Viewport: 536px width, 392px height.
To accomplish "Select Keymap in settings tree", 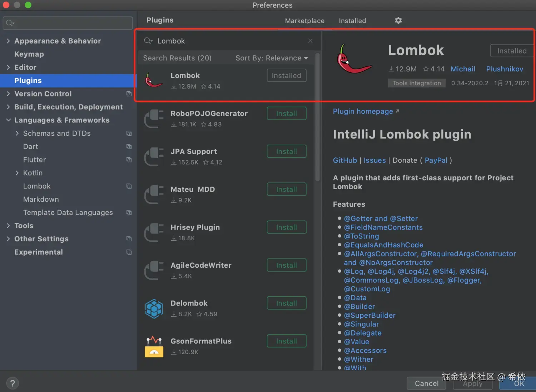I will (x=29, y=54).
